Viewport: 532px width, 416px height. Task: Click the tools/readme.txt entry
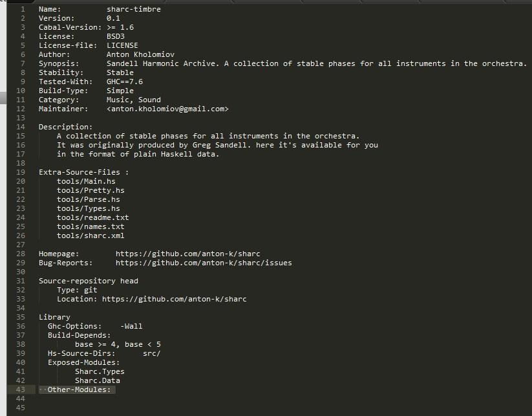click(93, 217)
